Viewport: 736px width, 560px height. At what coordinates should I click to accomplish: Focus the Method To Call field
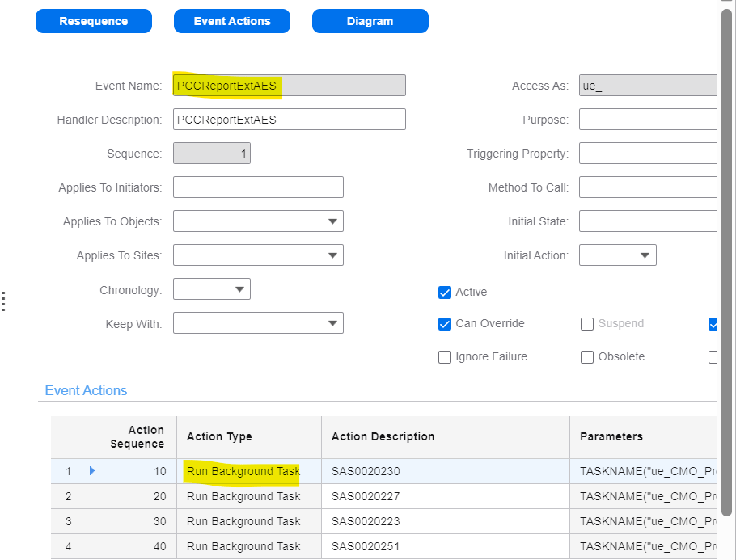(x=648, y=187)
